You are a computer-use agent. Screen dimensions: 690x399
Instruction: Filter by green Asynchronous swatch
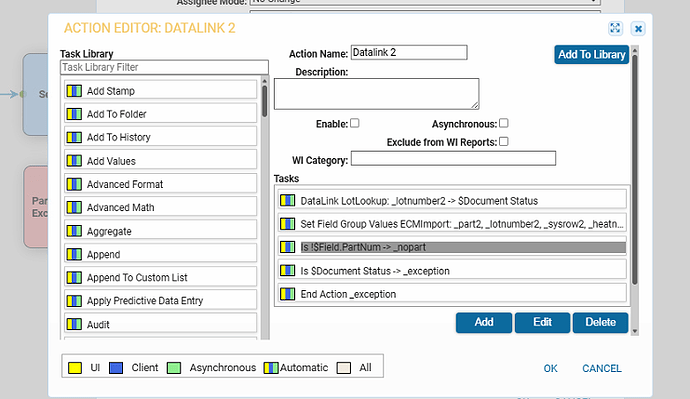pos(174,368)
